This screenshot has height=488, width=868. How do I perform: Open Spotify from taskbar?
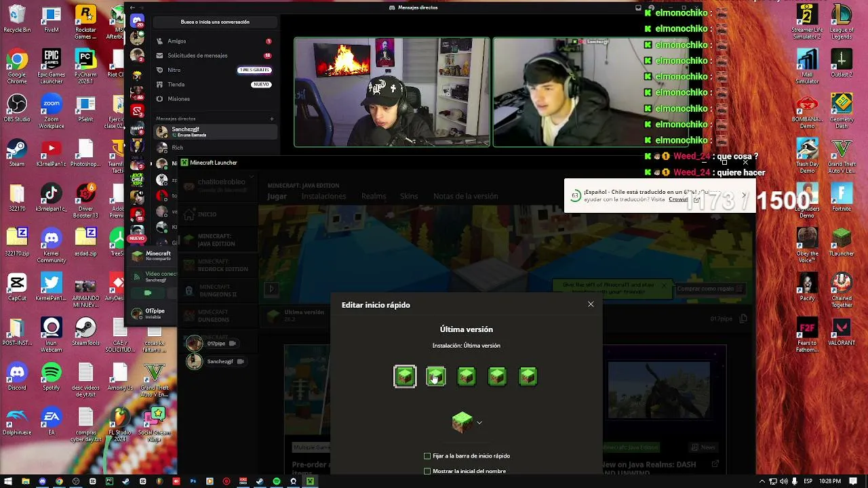276,481
